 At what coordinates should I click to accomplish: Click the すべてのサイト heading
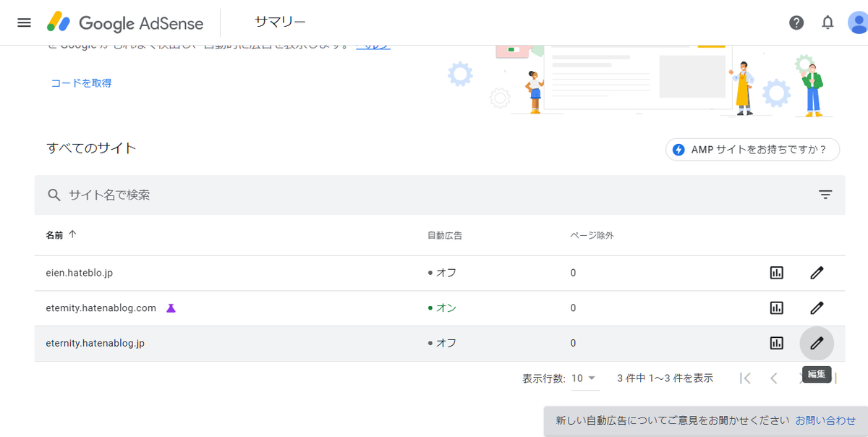[x=91, y=148]
